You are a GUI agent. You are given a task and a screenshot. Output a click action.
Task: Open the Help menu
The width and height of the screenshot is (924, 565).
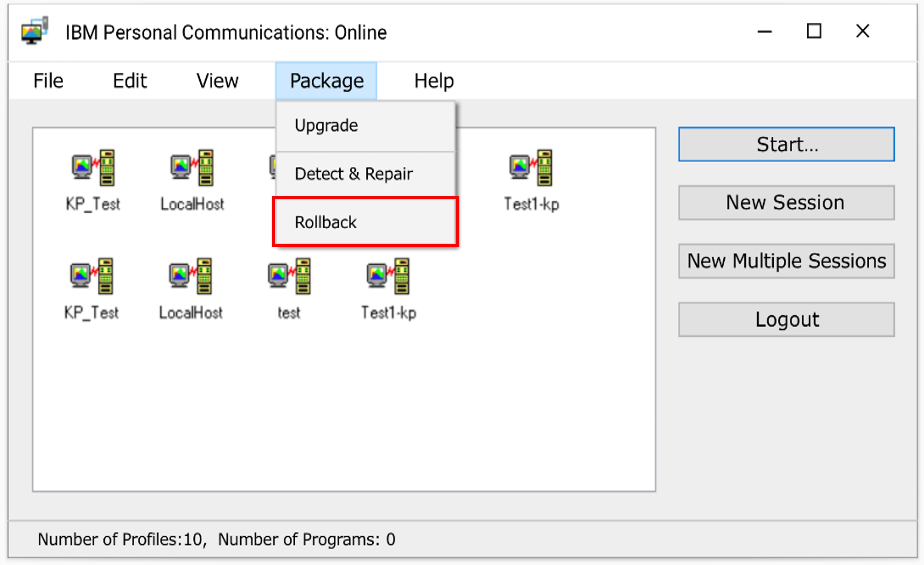(434, 81)
